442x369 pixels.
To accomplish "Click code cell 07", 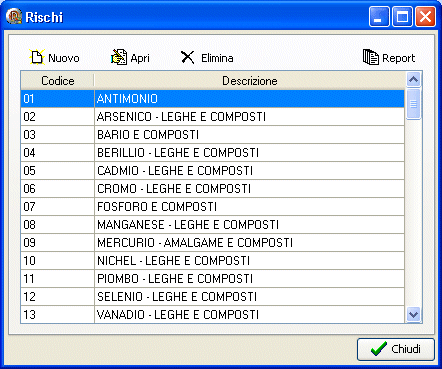I will (x=57, y=207).
